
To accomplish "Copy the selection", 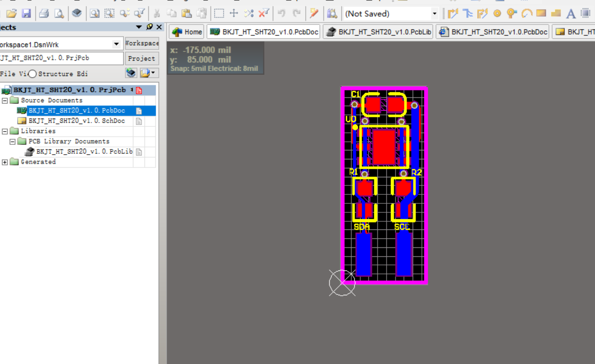I will pos(172,14).
